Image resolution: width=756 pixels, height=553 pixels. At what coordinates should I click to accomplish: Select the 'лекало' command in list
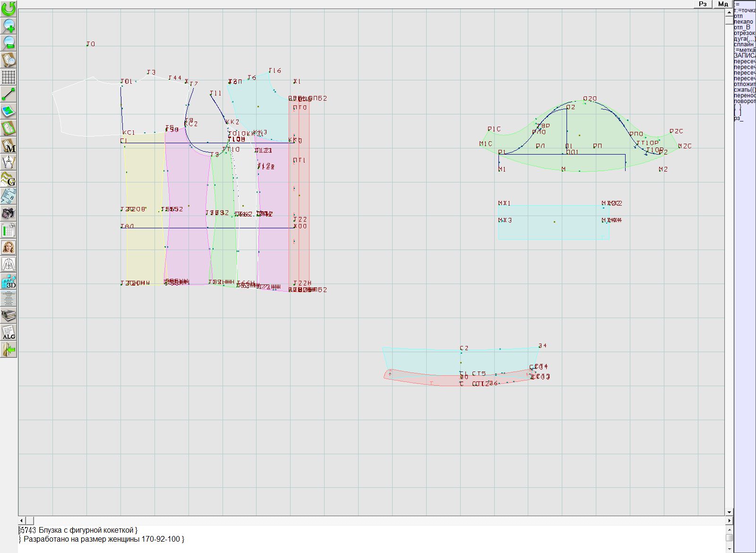pos(744,22)
